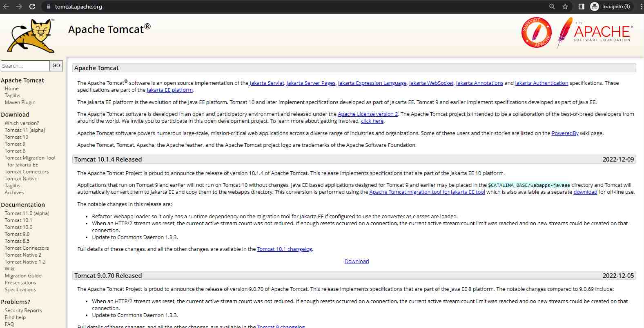Open Tomcat Migration Tool for Jakarta EE

pyautogui.click(x=30, y=161)
